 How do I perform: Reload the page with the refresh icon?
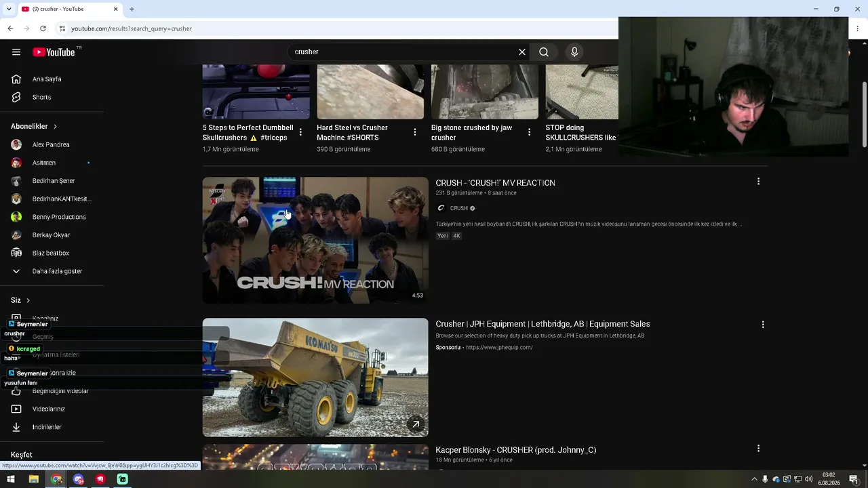click(43, 28)
